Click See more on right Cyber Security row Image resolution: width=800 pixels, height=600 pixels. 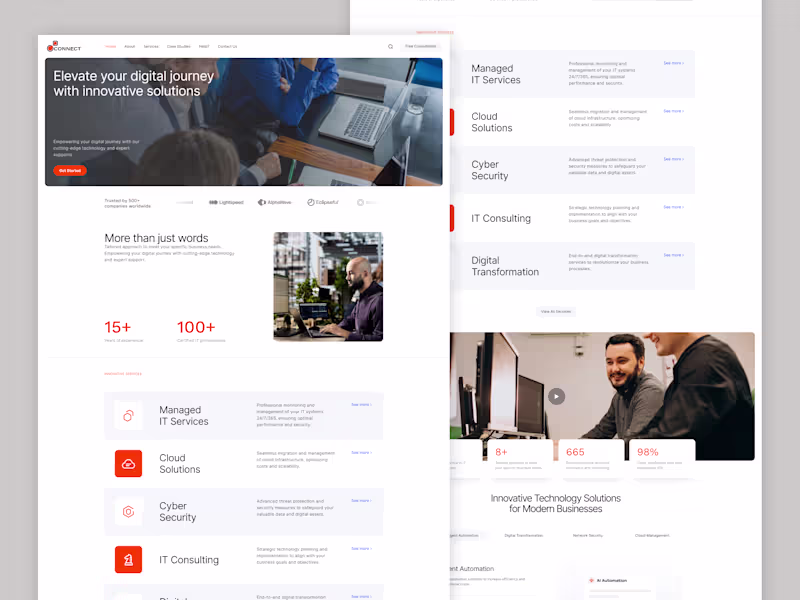point(673,159)
